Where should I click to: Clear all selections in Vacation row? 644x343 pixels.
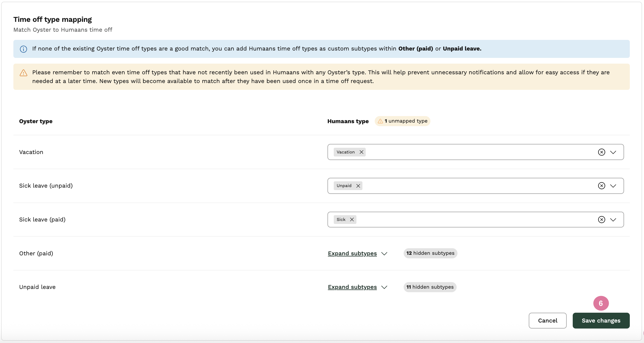tap(602, 152)
